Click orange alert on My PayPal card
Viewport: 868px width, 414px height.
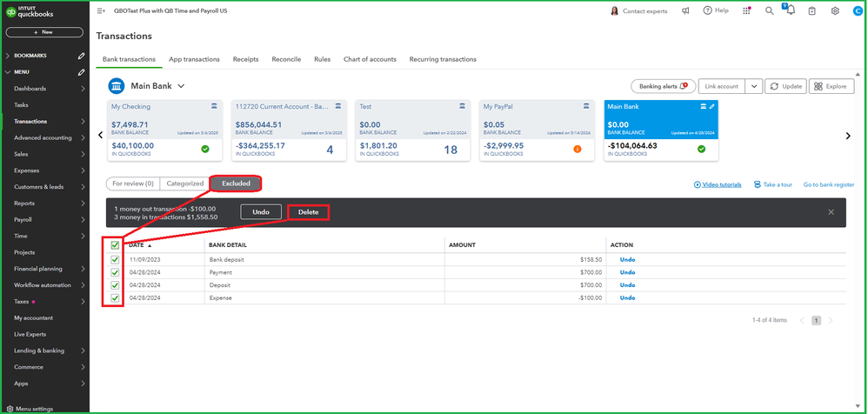(578, 149)
